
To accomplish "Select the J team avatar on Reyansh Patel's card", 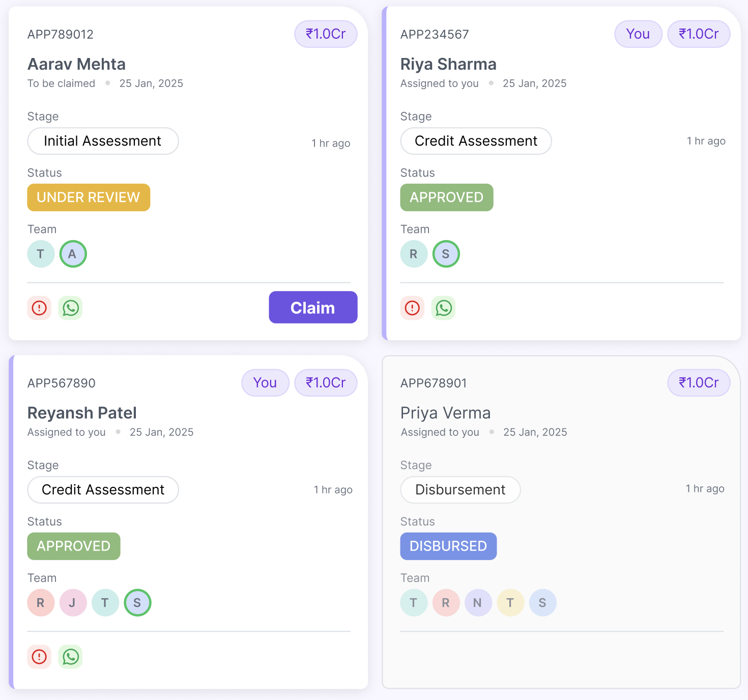I will click(x=73, y=602).
